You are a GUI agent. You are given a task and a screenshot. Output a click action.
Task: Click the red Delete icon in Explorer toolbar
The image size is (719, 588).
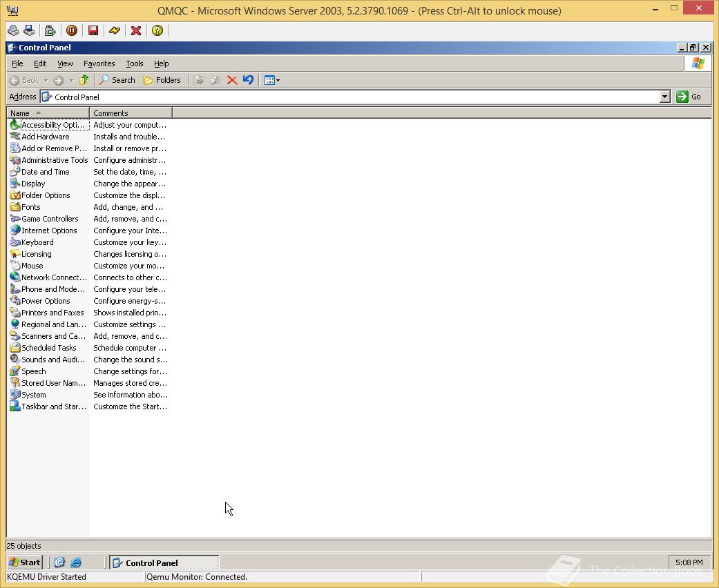point(232,80)
